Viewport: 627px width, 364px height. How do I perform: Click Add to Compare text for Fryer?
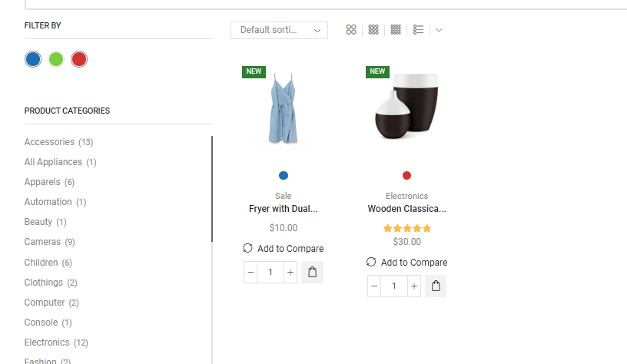tap(290, 249)
